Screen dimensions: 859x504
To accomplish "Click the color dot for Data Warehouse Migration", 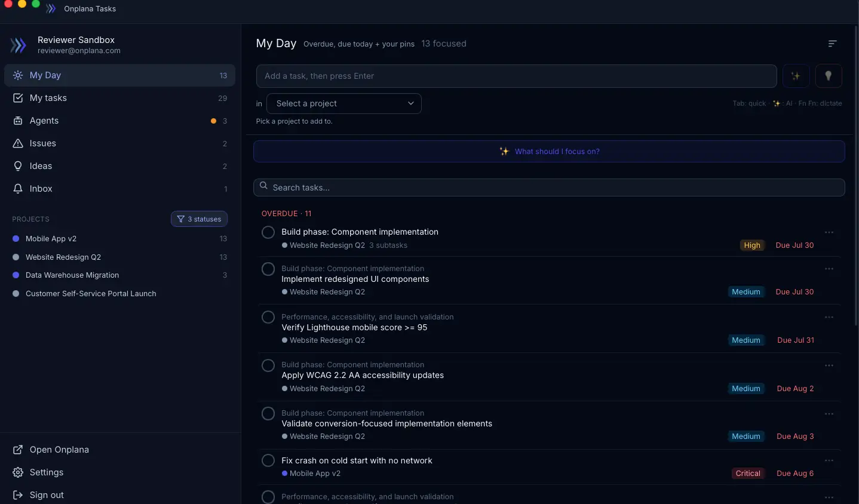I will coord(16,275).
